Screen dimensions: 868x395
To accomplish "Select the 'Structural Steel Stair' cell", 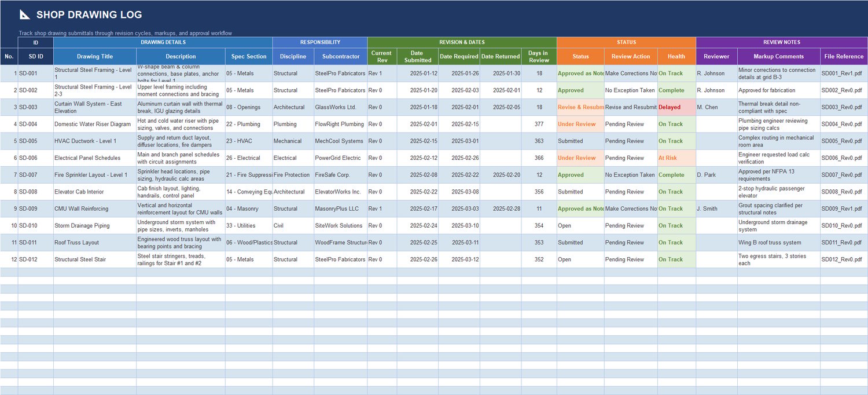I will point(95,259).
